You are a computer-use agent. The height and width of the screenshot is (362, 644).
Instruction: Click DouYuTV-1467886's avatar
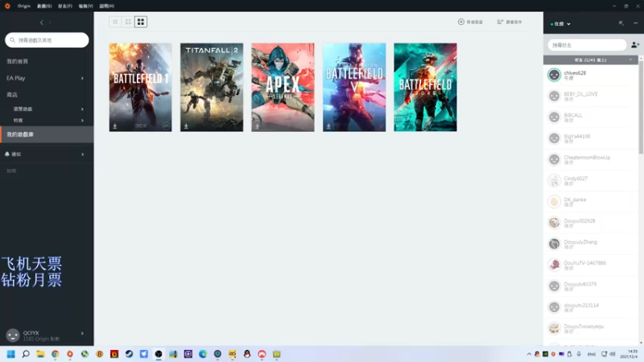[x=554, y=265]
